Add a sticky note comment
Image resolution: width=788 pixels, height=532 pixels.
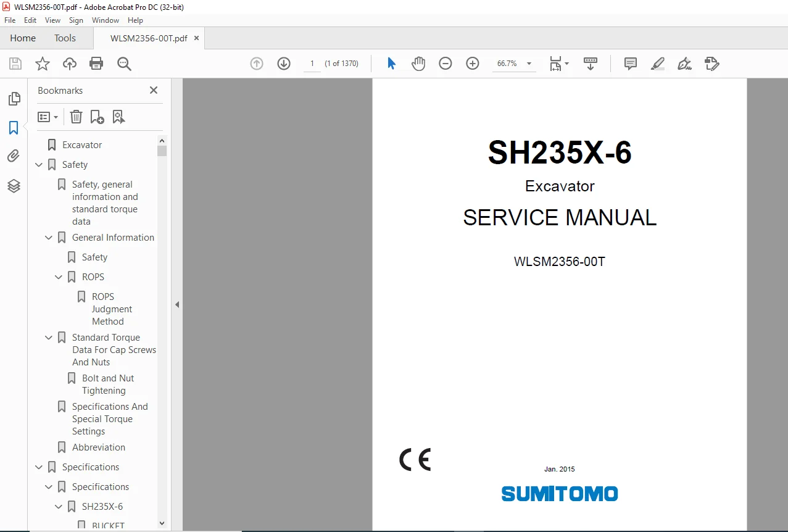click(x=630, y=64)
